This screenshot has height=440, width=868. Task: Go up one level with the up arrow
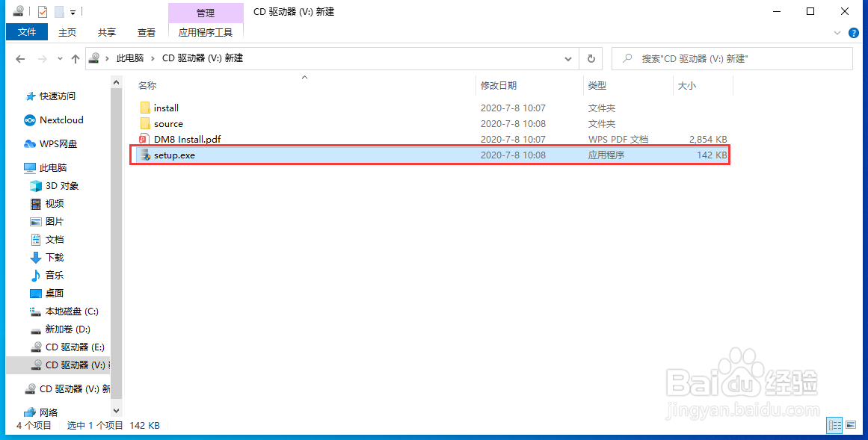coord(76,58)
